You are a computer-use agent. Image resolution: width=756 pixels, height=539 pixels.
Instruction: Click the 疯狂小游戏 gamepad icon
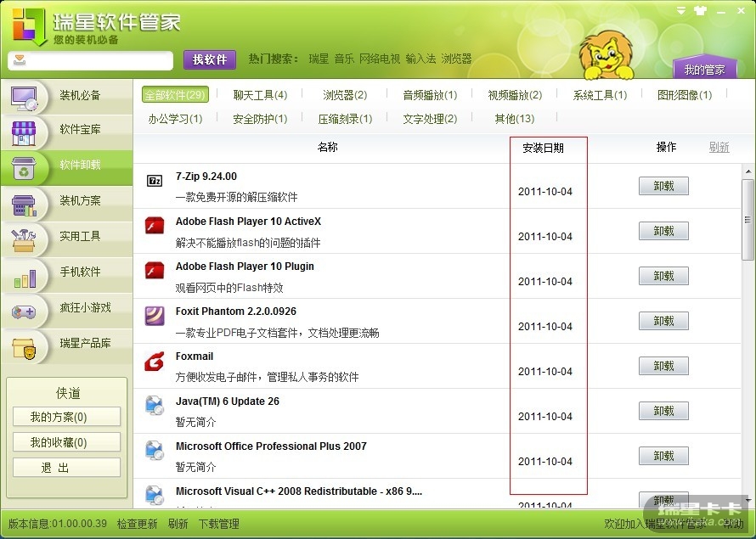(x=24, y=312)
